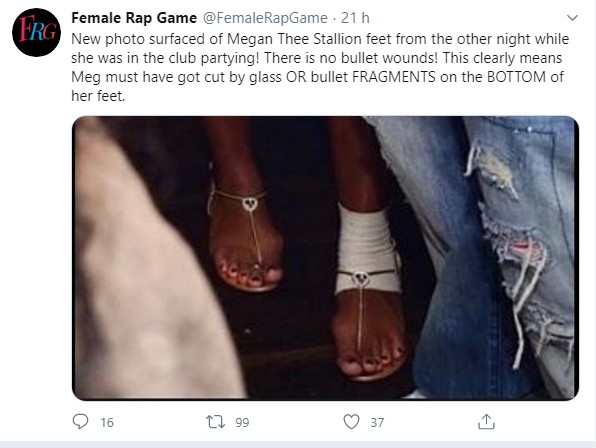Screen dimensions: 596x448
Task: Visit the @FemaleRapGame handle link
Action: click(x=265, y=18)
